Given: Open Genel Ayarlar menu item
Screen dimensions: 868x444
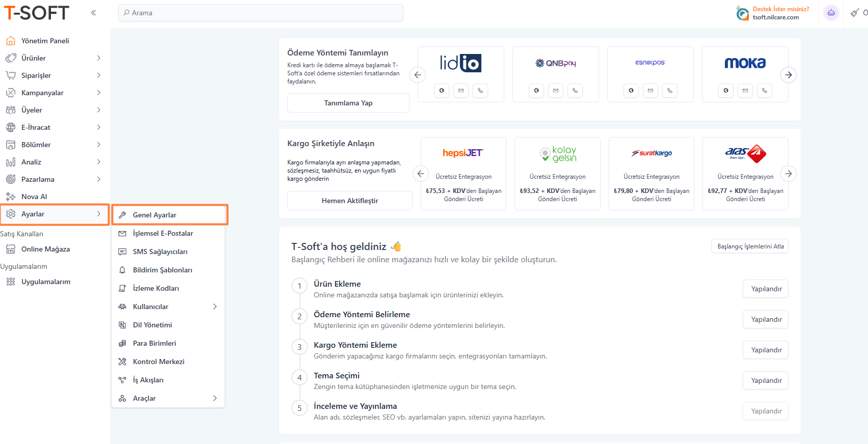Looking at the screenshot, I should coord(155,215).
